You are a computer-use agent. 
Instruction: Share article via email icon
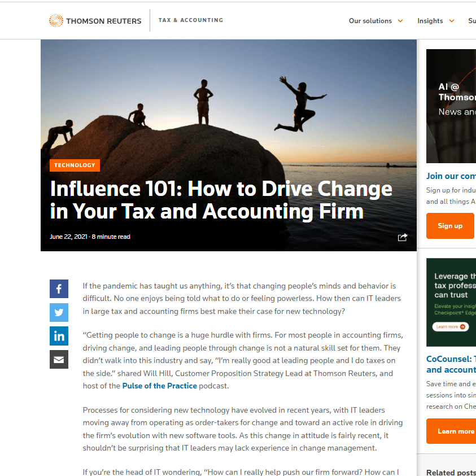[59, 360]
